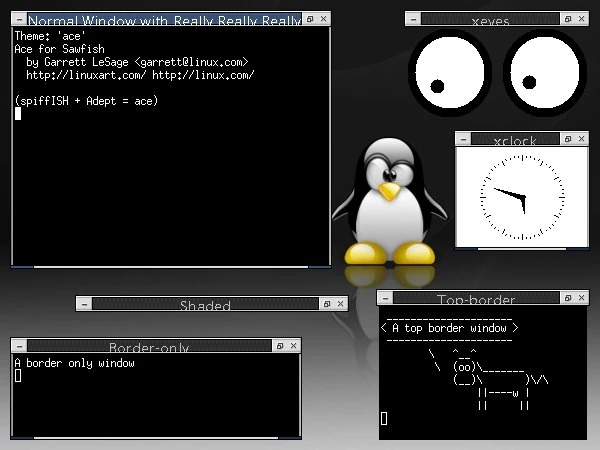Click the xclock analog clock face

522,197
